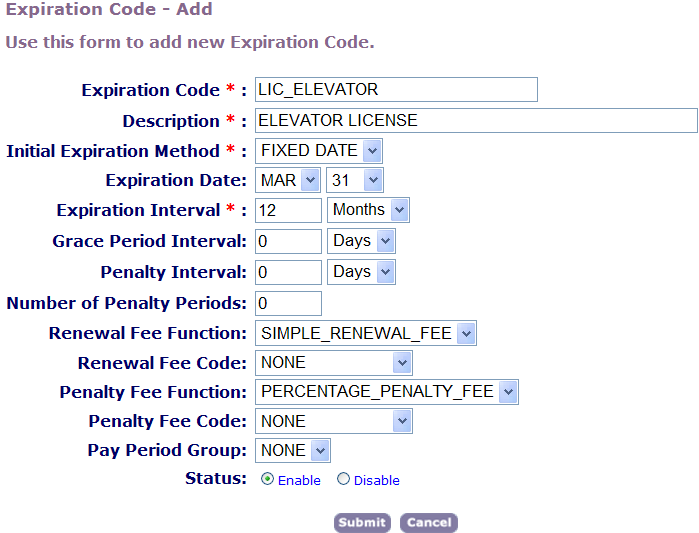Focus the Expiration Code text field

(x=396, y=90)
